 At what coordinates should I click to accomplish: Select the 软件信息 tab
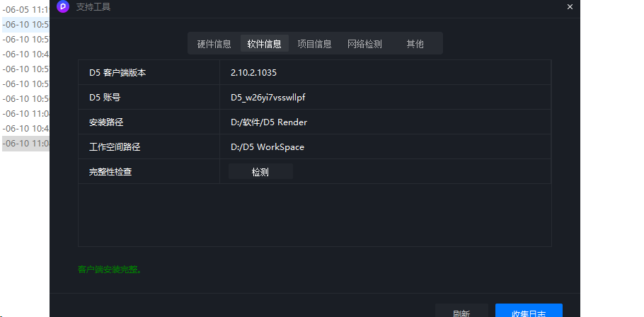(x=264, y=44)
